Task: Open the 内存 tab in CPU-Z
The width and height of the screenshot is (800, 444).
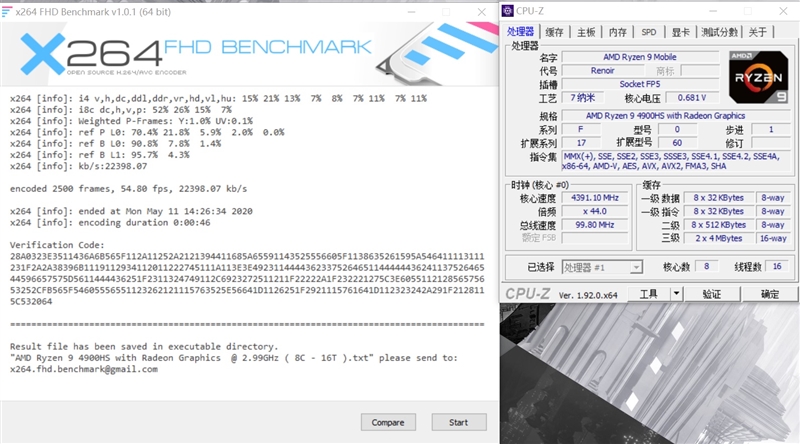Action: tap(617, 32)
